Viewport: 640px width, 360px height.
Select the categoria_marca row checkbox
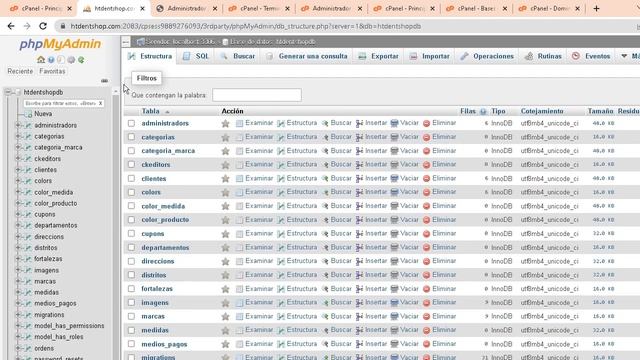pos(131,151)
